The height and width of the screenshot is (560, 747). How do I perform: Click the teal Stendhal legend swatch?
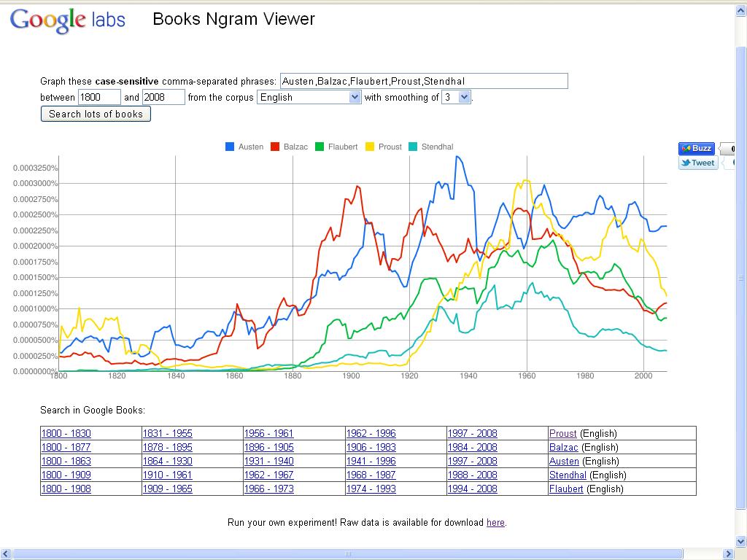pyautogui.click(x=413, y=147)
